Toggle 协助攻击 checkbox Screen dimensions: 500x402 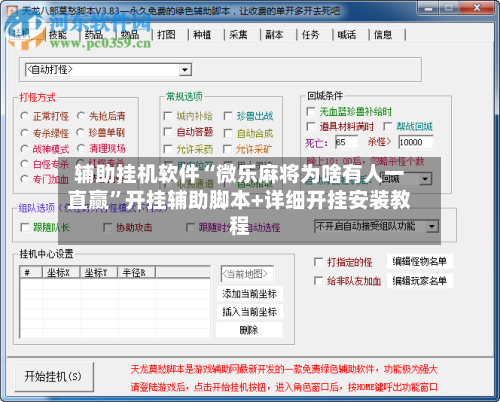107,227
